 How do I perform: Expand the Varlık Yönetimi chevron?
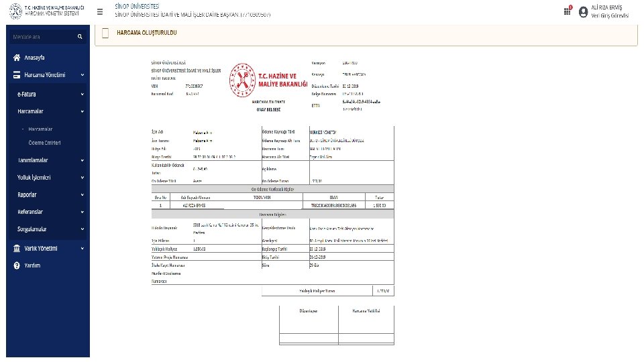[82, 248]
